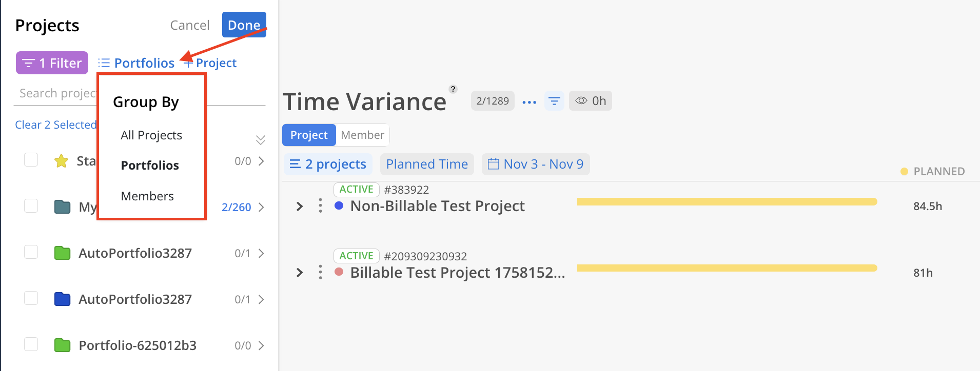Click the Non-Billable project planned time bar
The image size is (980, 371).
[727, 202]
